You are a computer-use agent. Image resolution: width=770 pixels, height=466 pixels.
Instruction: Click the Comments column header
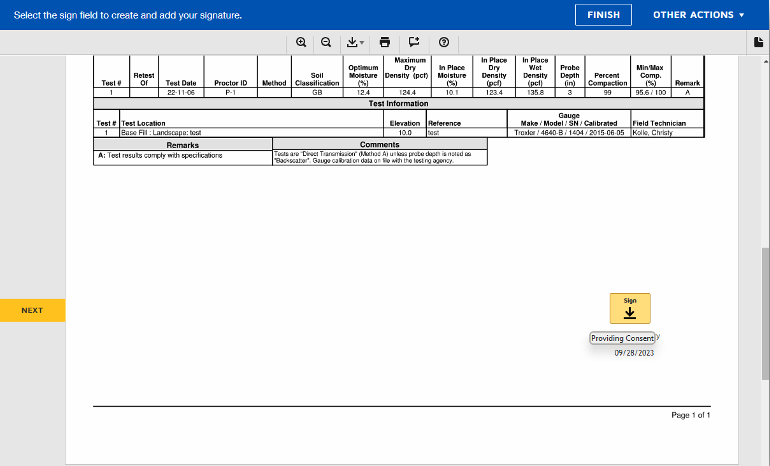(379, 145)
